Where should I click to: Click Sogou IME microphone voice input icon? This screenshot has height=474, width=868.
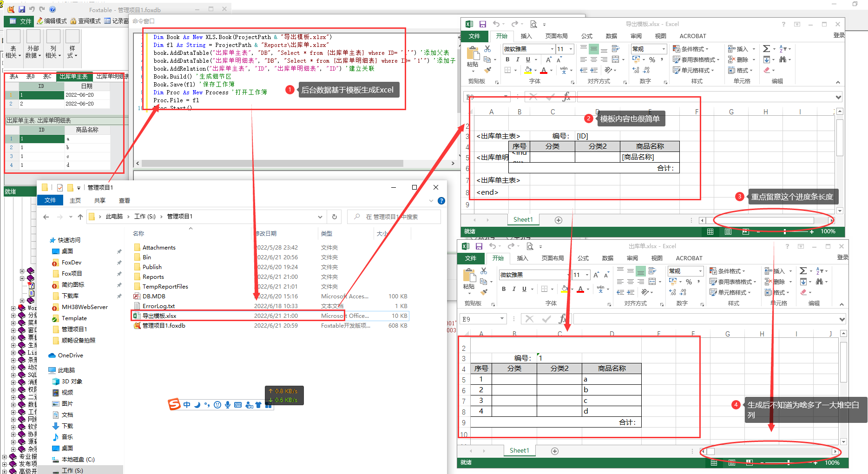point(228,405)
